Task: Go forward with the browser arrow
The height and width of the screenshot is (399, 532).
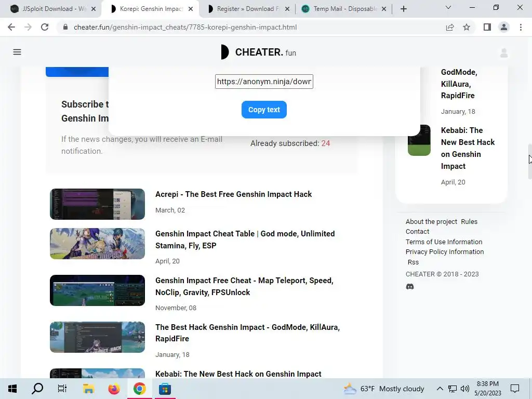Action: point(28,27)
